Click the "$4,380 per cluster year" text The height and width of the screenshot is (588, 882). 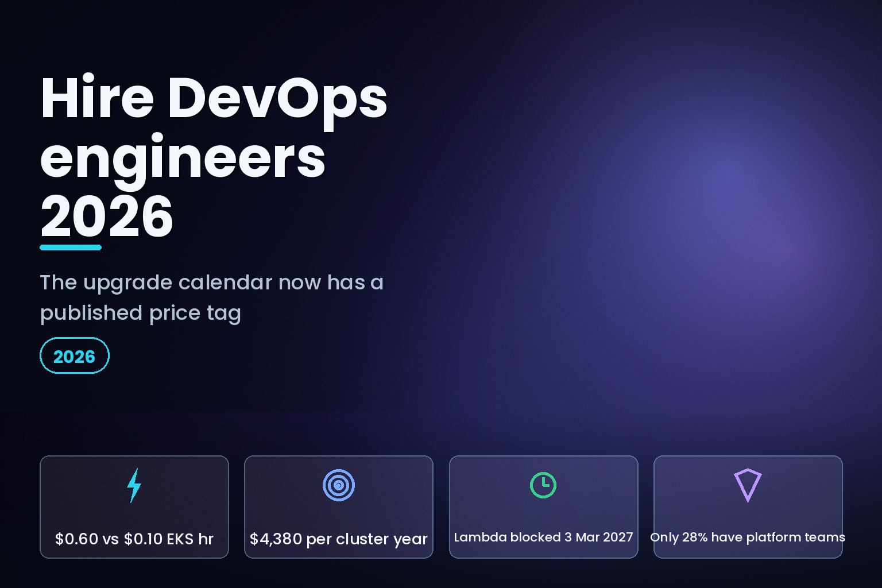point(339,539)
